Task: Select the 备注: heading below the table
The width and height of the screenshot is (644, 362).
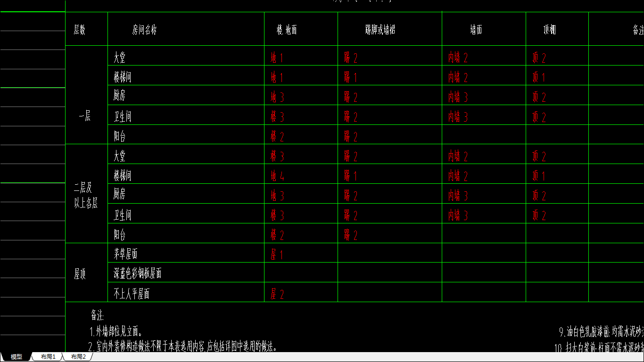Action: point(97,316)
